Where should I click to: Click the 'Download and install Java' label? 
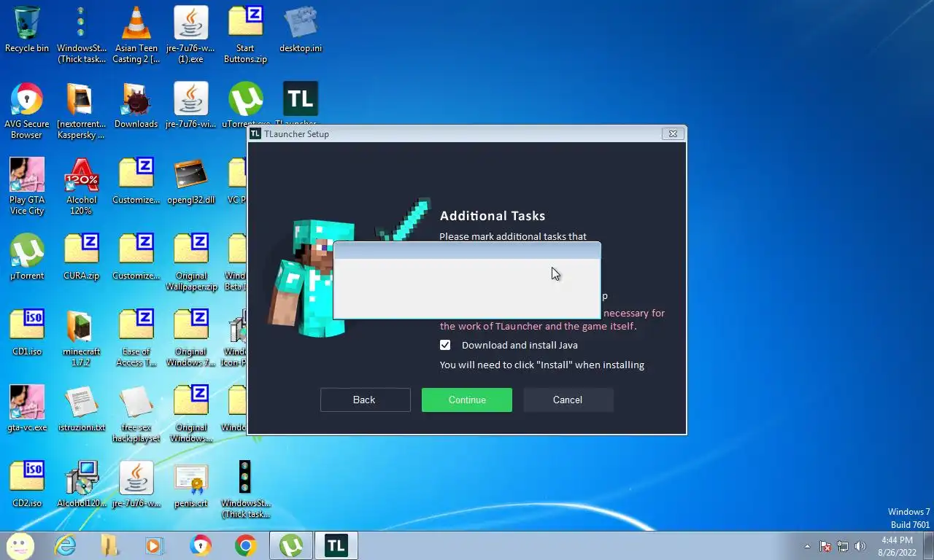pyautogui.click(x=520, y=345)
